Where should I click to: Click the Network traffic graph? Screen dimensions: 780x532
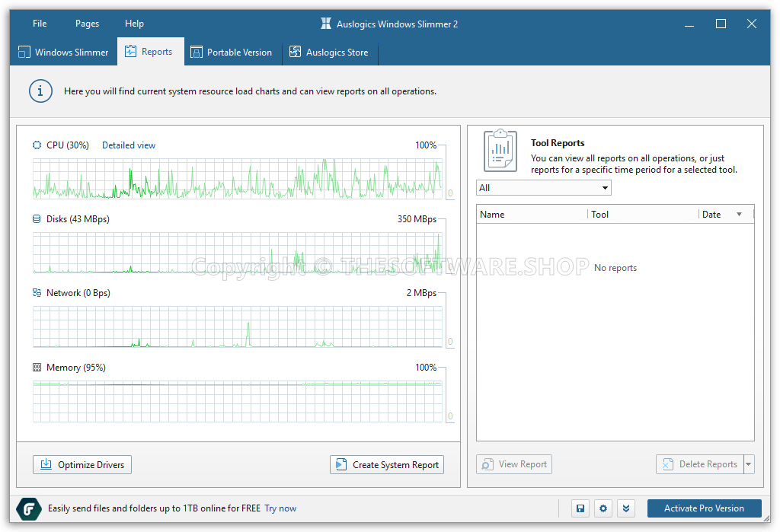pyautogui.click(x=238, y=327)
